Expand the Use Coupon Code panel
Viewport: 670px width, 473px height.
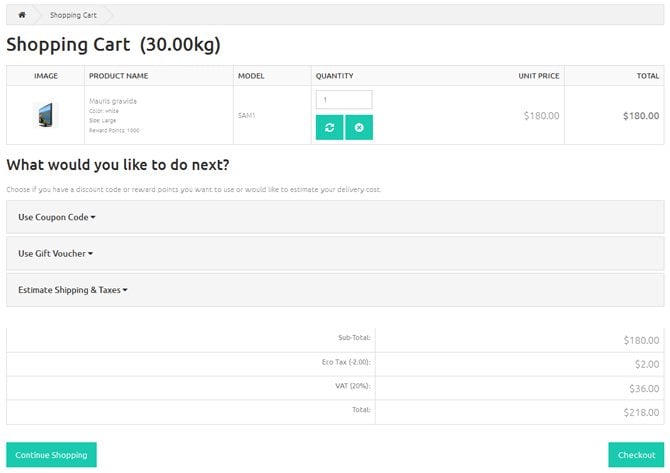pos(57,217)
